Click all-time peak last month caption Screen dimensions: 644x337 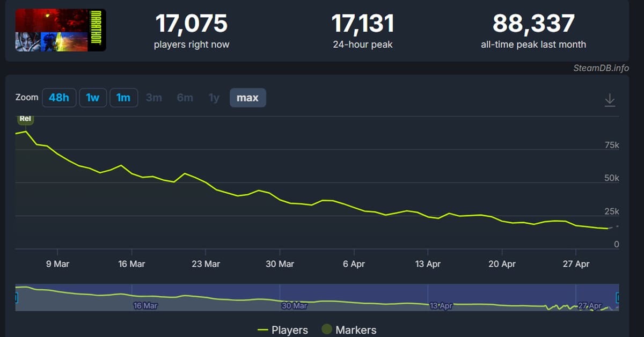pos(533,45)
